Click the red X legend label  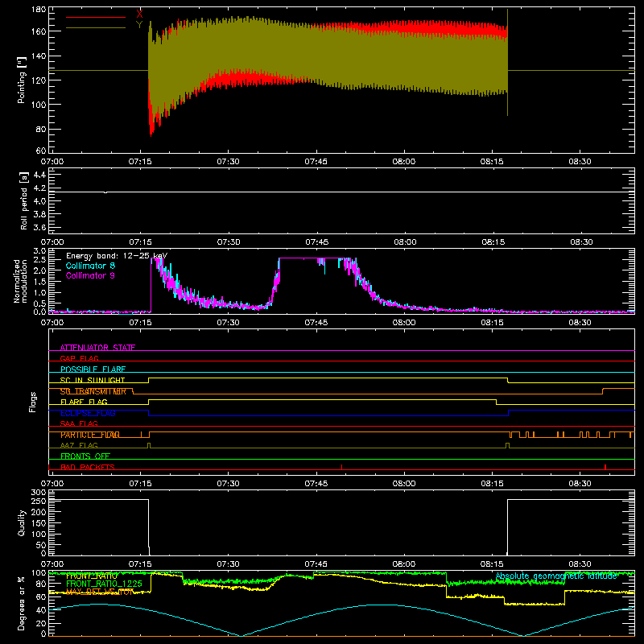(139, 14)
